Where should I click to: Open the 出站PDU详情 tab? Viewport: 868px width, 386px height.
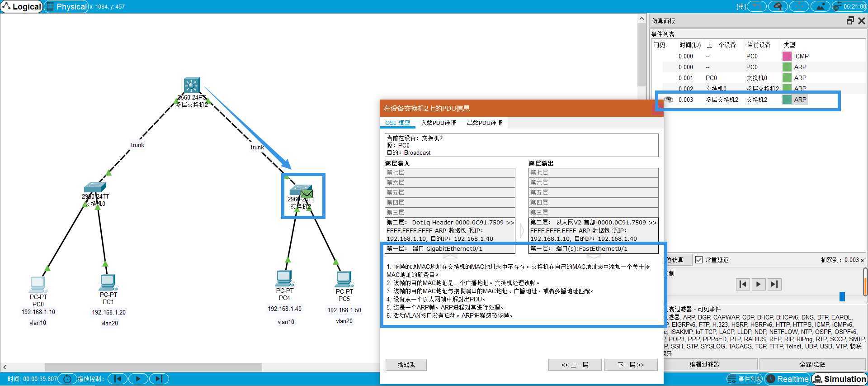[484, 123]
